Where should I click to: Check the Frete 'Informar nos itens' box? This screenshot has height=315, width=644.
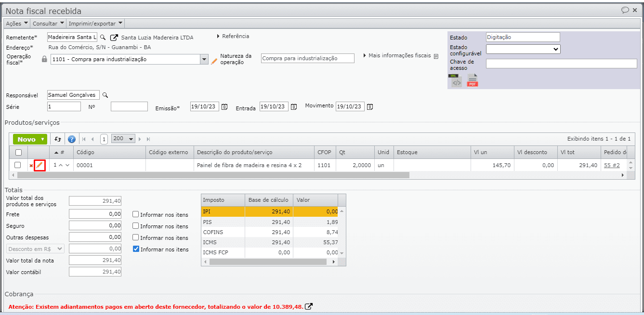136,214
